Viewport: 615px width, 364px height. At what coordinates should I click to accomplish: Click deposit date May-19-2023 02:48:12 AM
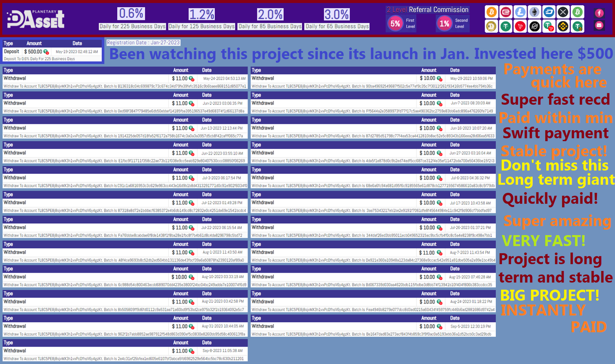pos(77,51)
